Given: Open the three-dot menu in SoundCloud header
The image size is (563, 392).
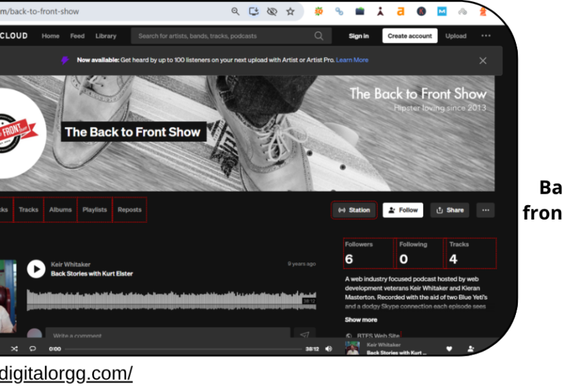Looking at the screenshot, I should point(486,35).
